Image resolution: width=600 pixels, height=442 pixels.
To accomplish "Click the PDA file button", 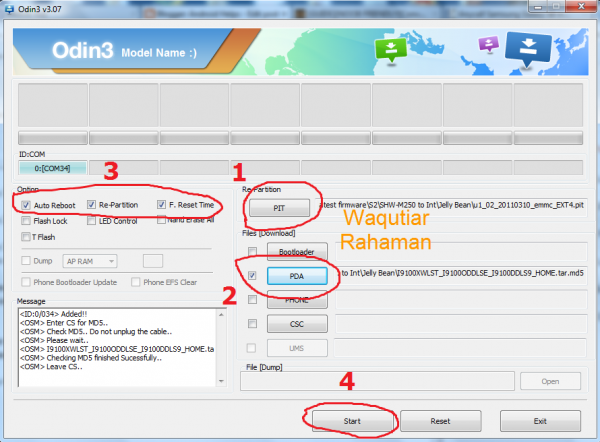I will coord(297,276).
